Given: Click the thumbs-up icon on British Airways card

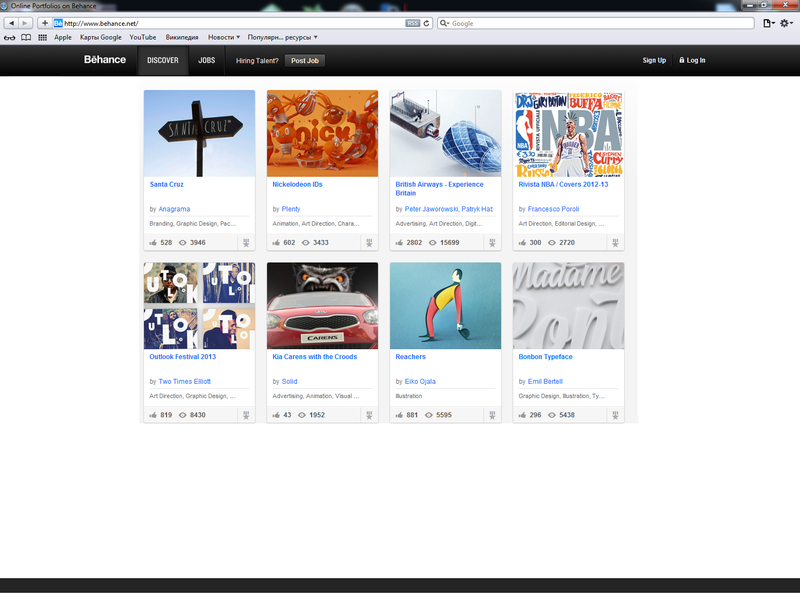Looking at the screenshot, I should [x=399, y=242].
